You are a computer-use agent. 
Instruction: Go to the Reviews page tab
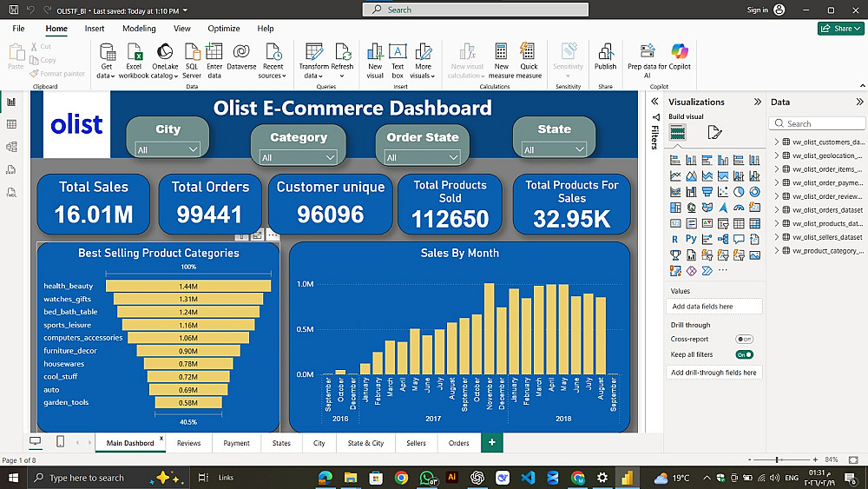click(188, 443)
